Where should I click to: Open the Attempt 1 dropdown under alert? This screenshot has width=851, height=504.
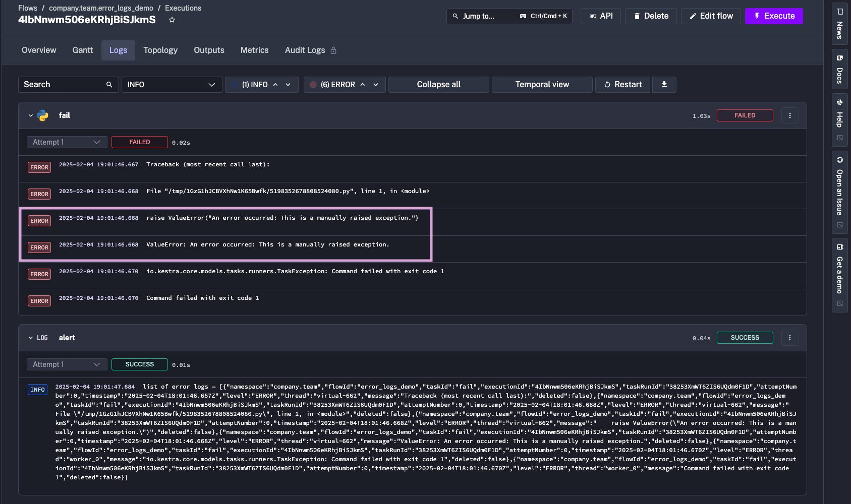pos(67,364)
